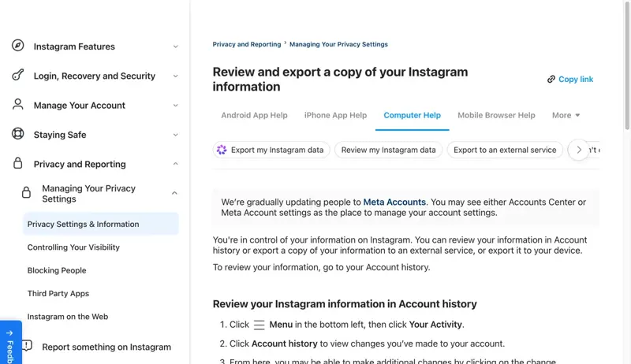Select the Computer Help tab
This screenshot has width=631, height=364.
pos(412,115)
